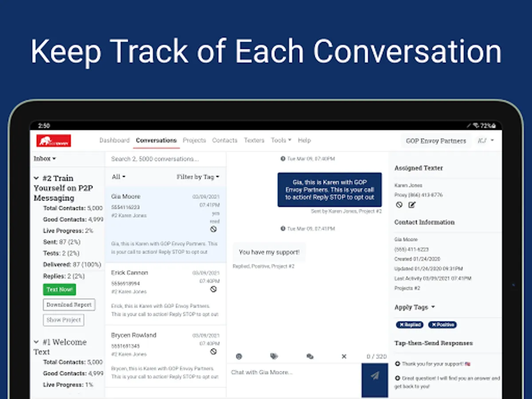Click 'Sent: 87 (2%)' stat
This screenshot has height=399, width=532.
click(61, 242)
